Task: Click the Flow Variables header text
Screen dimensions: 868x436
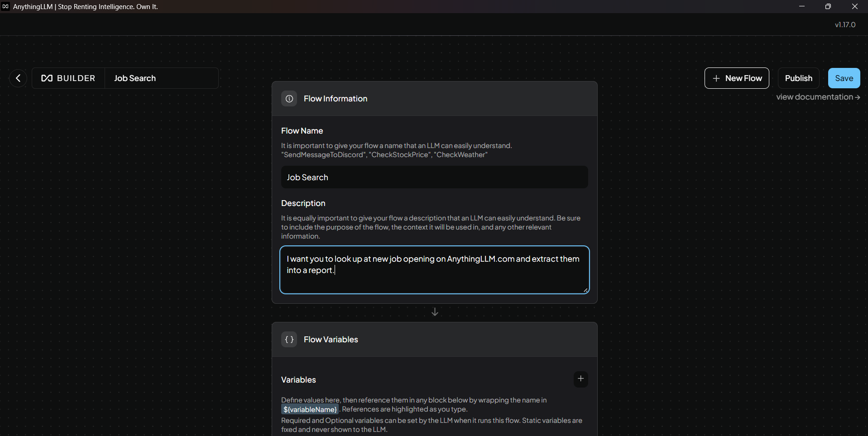Action: [331, 340]
